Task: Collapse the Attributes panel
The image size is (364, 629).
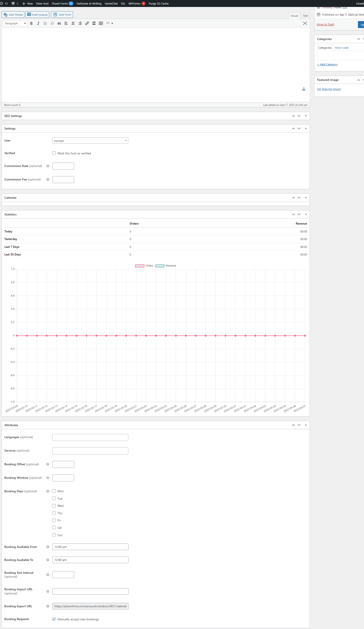Action: (306, 425)
